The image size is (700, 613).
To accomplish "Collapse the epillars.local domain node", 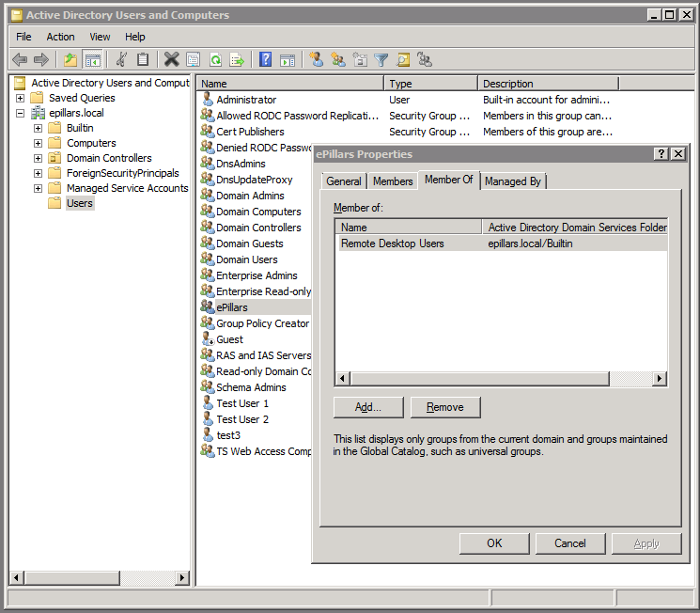I will (20, 113).
